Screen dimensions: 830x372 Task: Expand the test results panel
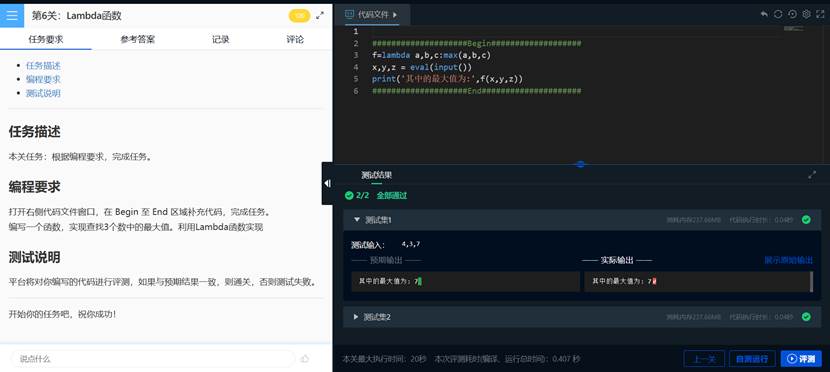click(812, 175)
